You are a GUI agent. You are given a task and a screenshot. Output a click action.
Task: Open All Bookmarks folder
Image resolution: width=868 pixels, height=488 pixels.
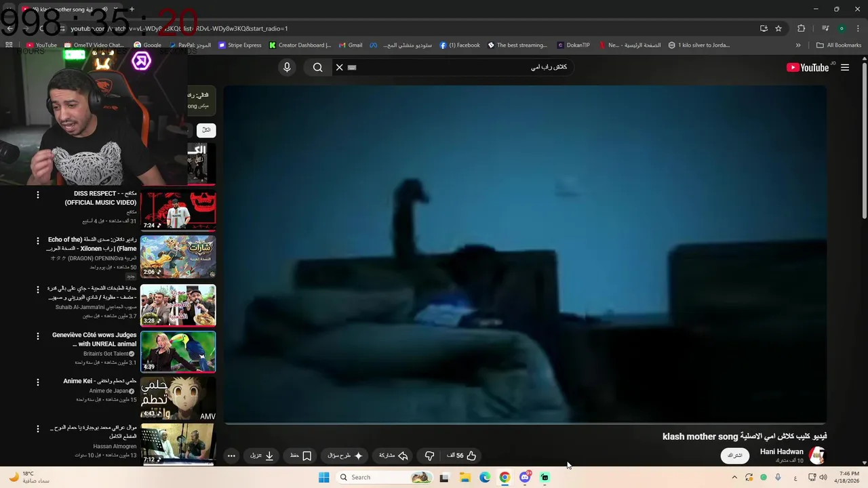[x=839, y=45]
